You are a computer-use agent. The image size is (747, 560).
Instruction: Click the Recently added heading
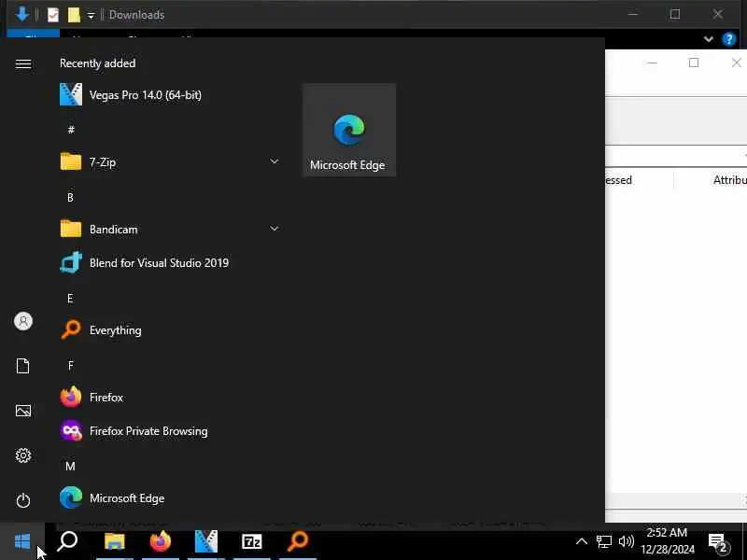point(98,63)
